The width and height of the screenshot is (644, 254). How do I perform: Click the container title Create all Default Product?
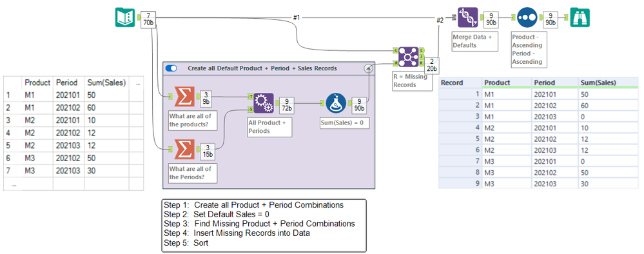262,68
